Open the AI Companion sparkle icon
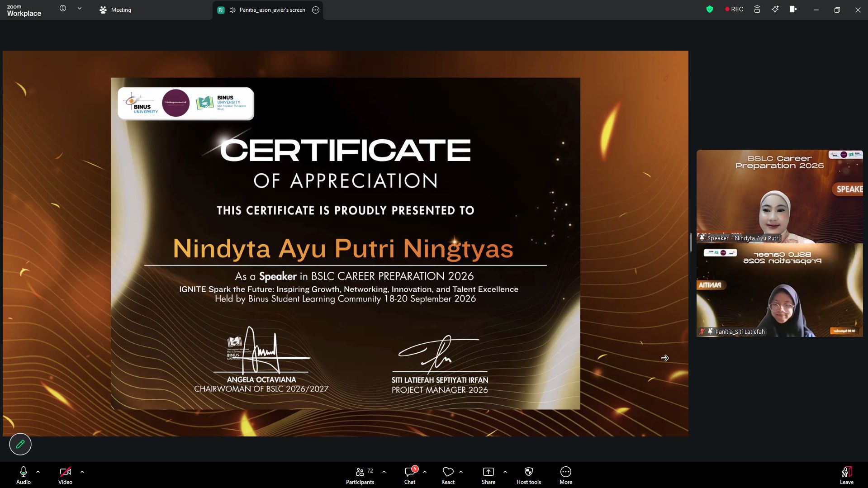Screen dimensions: 868x488 pyautogui.click(x=775, y=9)
